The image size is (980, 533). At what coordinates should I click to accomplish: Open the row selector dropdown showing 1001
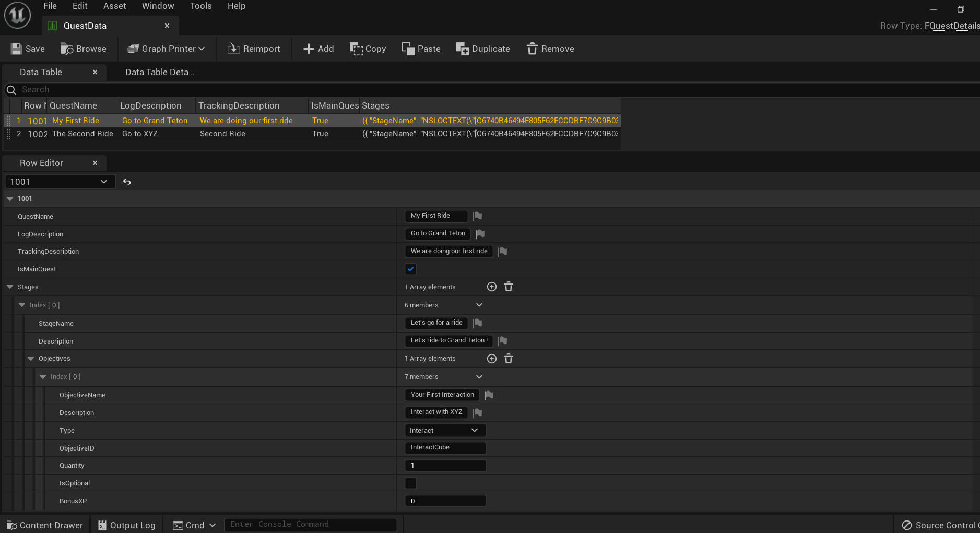coord(60,182)
